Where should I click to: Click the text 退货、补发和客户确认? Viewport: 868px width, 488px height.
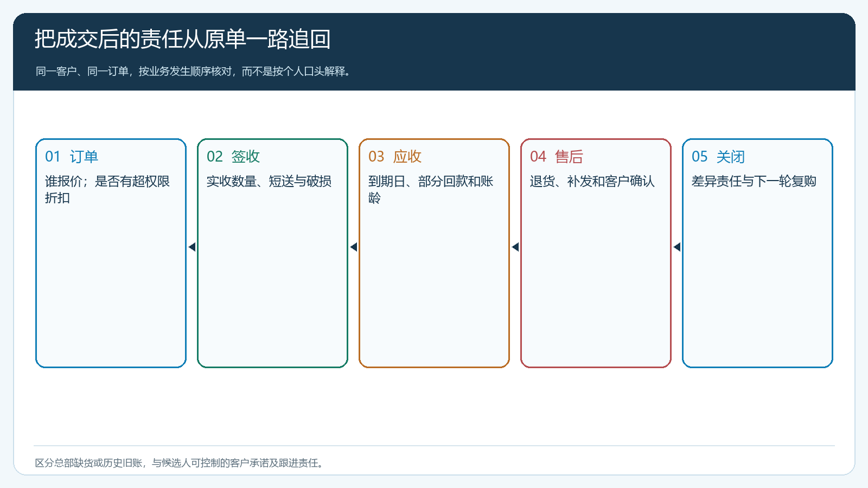[592, 181]
